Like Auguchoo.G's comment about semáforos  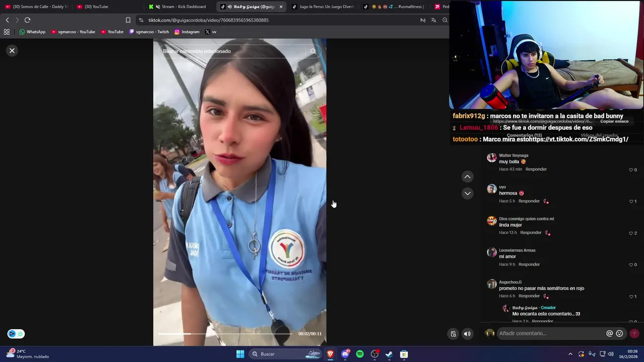[631, 297]
